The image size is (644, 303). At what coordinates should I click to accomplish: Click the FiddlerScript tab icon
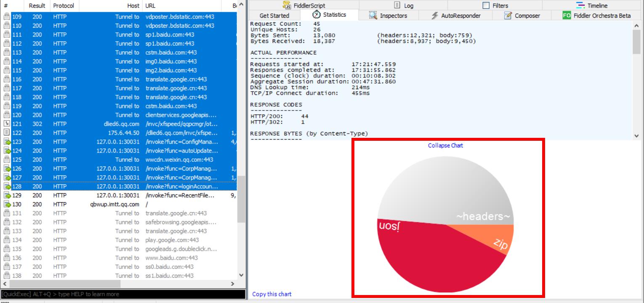288,5
